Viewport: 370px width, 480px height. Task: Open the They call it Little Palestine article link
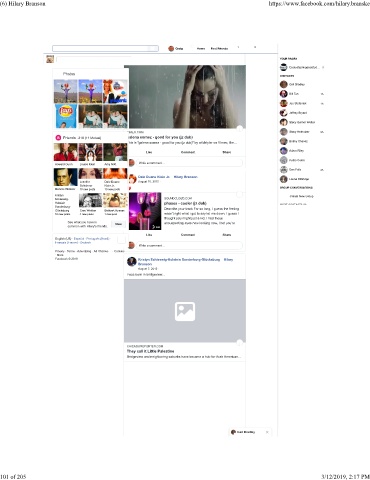pyautogui.click(x=150, y=351)
